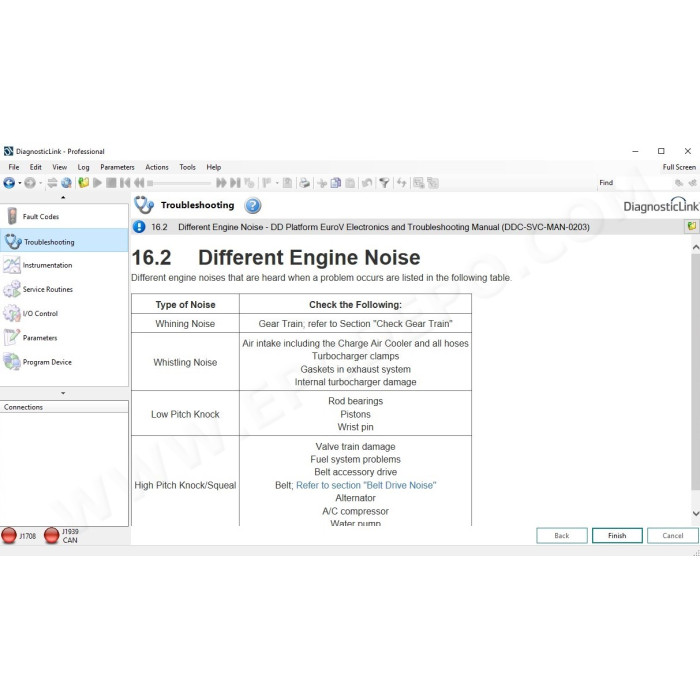Click the Stop log toolbar button
Image resolution: width=700 pixels, height=700 pixels.
point(111,183)
